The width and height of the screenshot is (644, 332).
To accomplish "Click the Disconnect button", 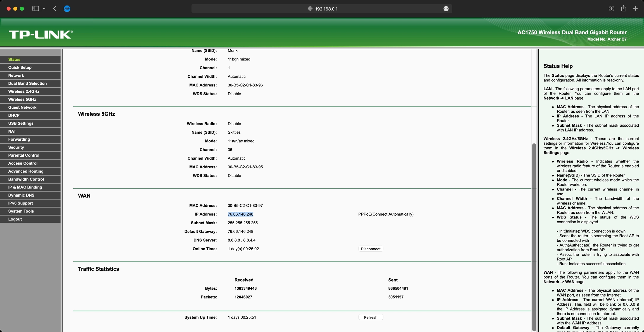I will pos(371,249).
